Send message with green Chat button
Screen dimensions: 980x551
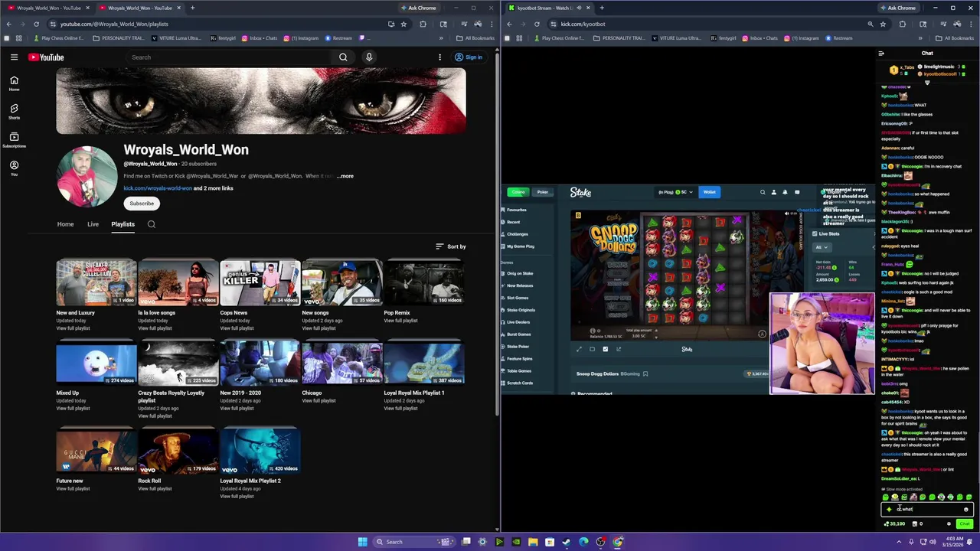click(964, 524)
